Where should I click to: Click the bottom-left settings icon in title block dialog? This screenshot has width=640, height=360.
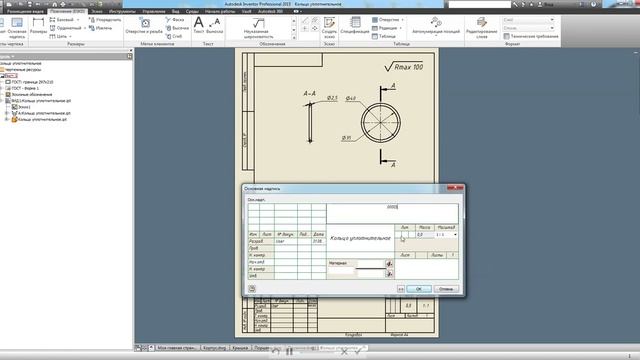click(x=252, y=289)
